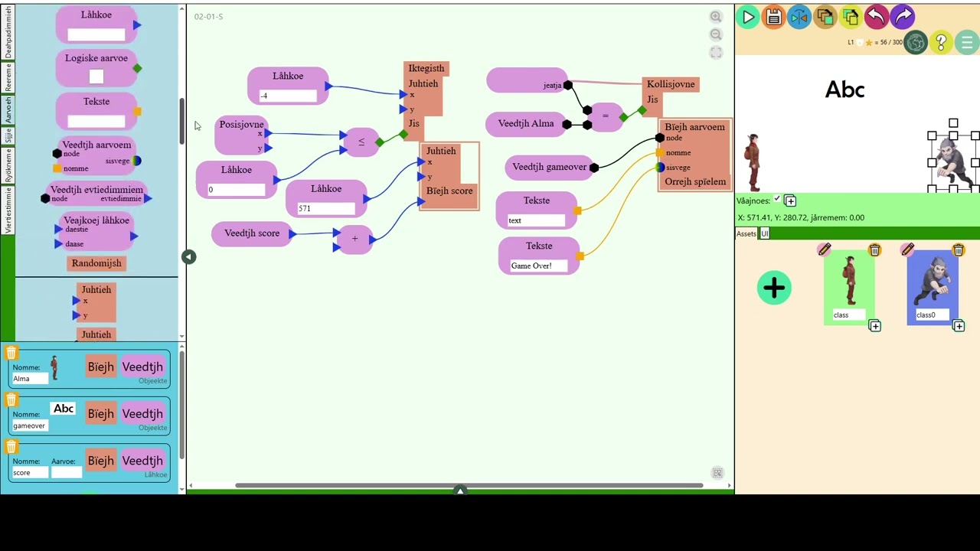Select the Randomijsh block in the palette

(x=96, y=263)
